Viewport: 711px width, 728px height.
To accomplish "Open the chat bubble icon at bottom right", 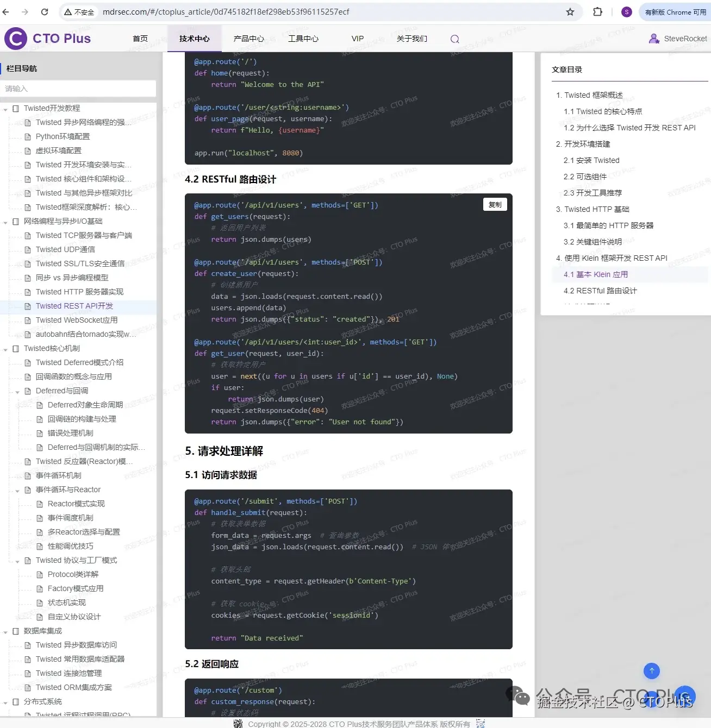I will 684,696.
